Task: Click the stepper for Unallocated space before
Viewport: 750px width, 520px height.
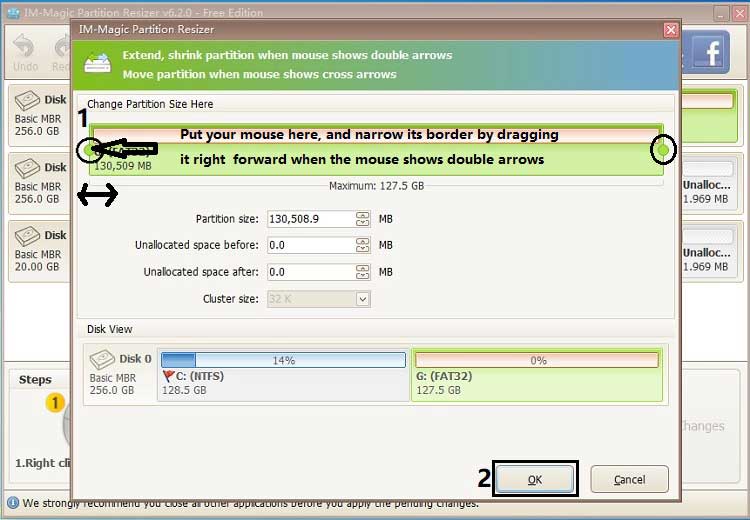Action: [x=362, y=245]
